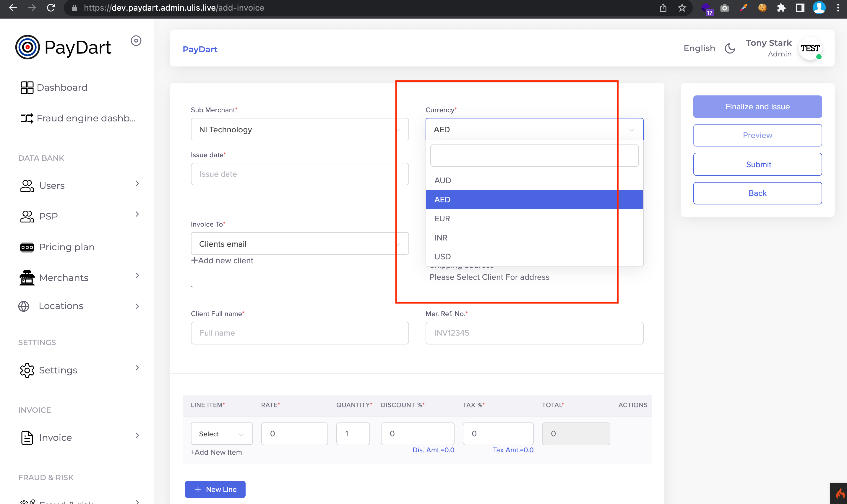847x504 pixels.
Task: Expand the Locations submenu chevron
Action: pos(137,306)
